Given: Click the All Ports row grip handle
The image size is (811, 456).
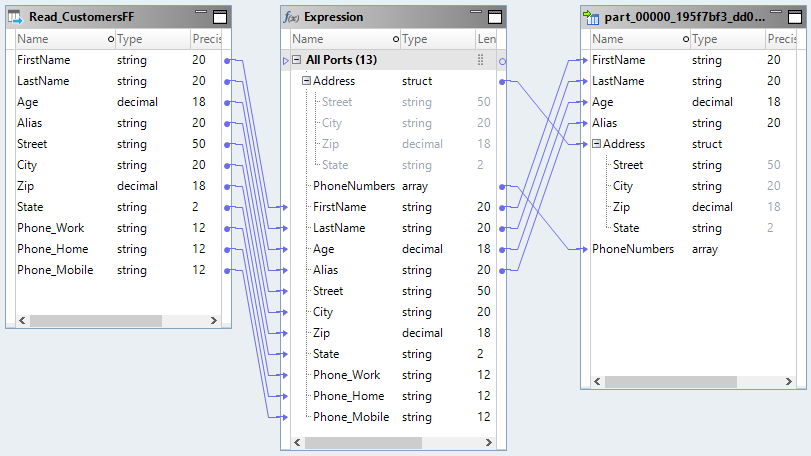Looking at the screenshot, I should click(x=480, y=60).
